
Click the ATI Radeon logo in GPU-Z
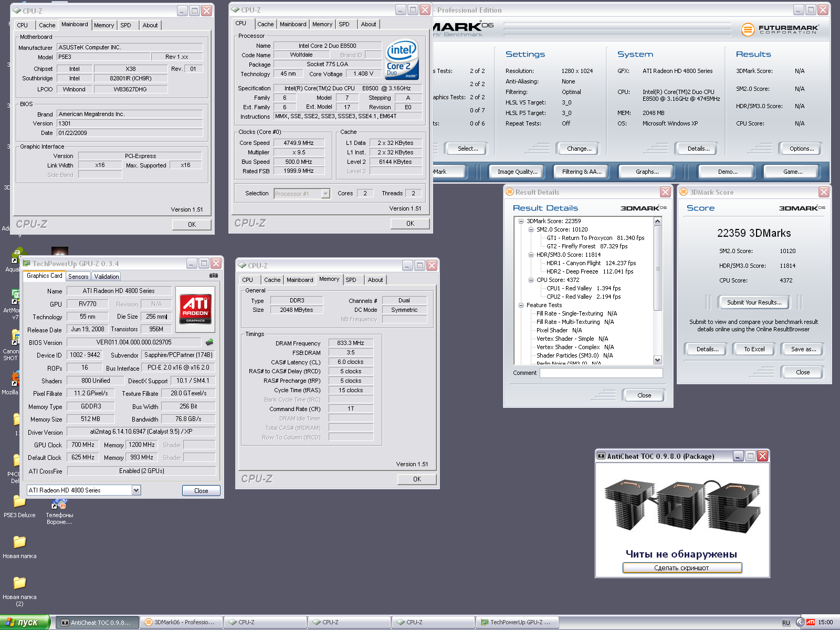(x=195, y=308)
